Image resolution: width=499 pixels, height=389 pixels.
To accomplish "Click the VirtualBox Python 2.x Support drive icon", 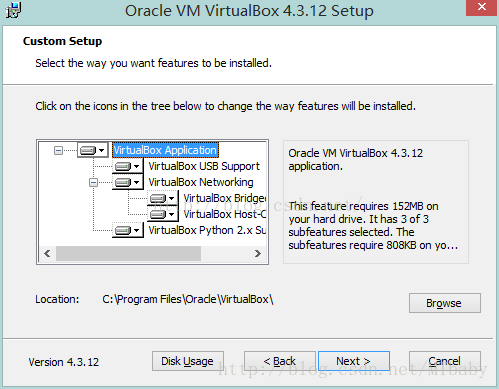I will pyautogui.click(x=123, y=230).
